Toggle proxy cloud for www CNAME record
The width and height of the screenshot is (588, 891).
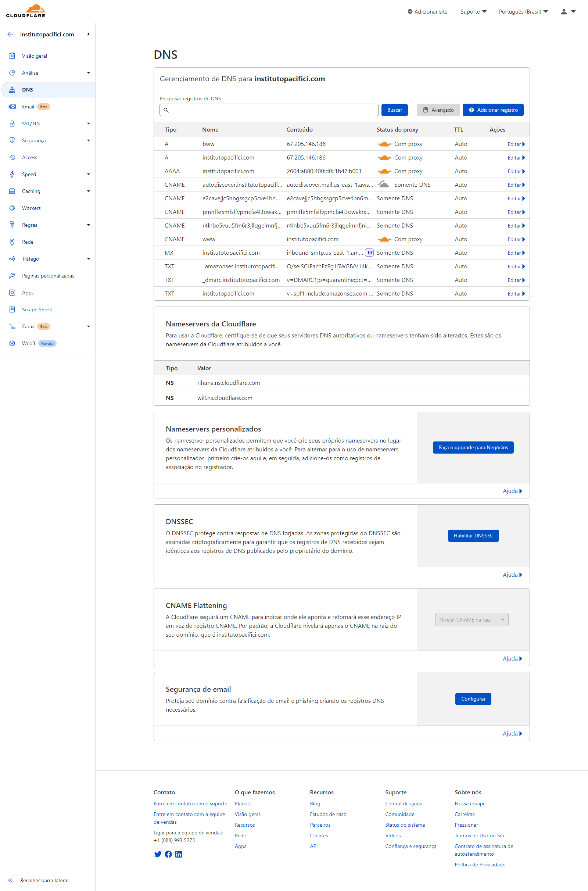coord(384,239)
